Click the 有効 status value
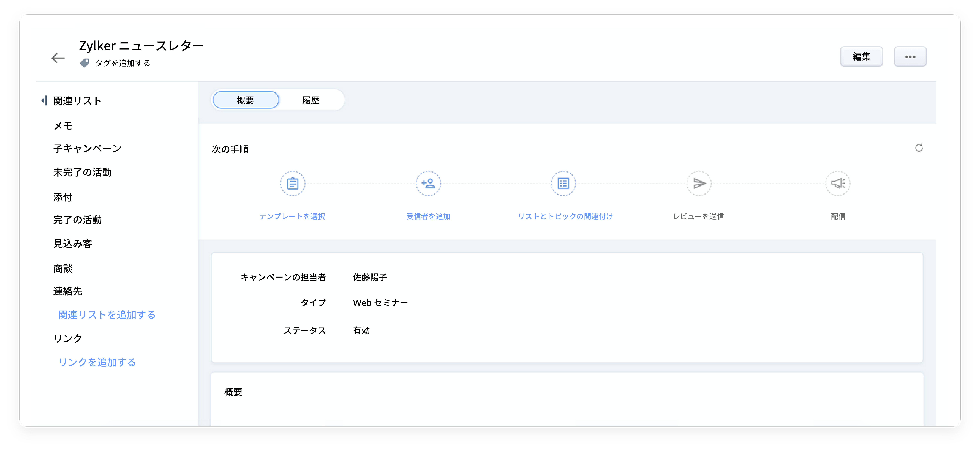This screenshot has width=980, height=451. click(x=361, y=331)
